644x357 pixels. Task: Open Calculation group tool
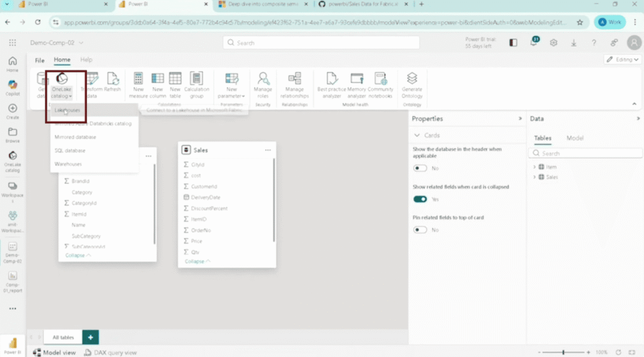click(x=196, y=85)
